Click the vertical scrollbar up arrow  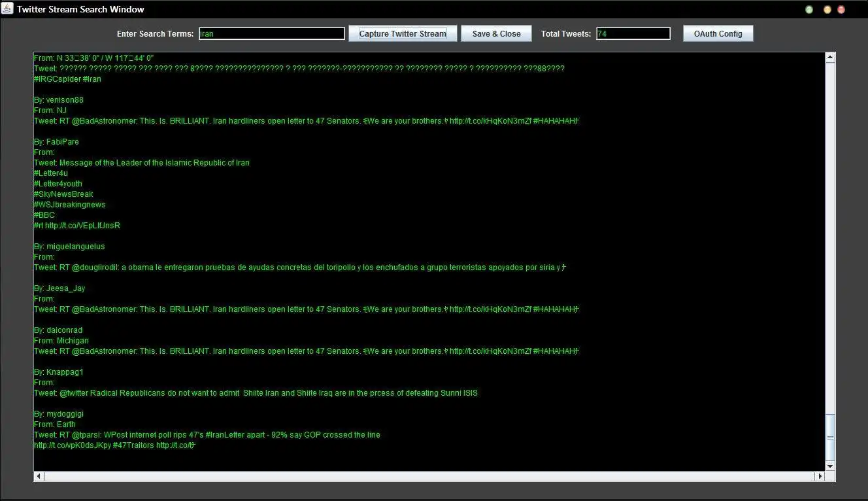[830, 58]
